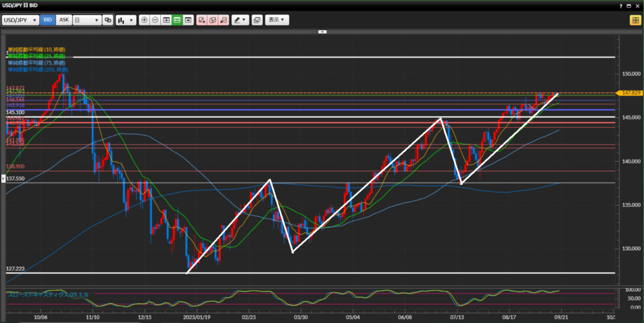Open the 表示 display menu
Image resolution: width=644 pixels, height=323 pixels.
277,20
